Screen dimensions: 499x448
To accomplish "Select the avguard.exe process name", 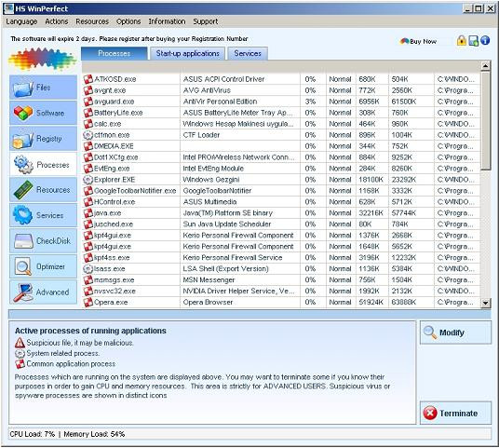I will point(115,102).
